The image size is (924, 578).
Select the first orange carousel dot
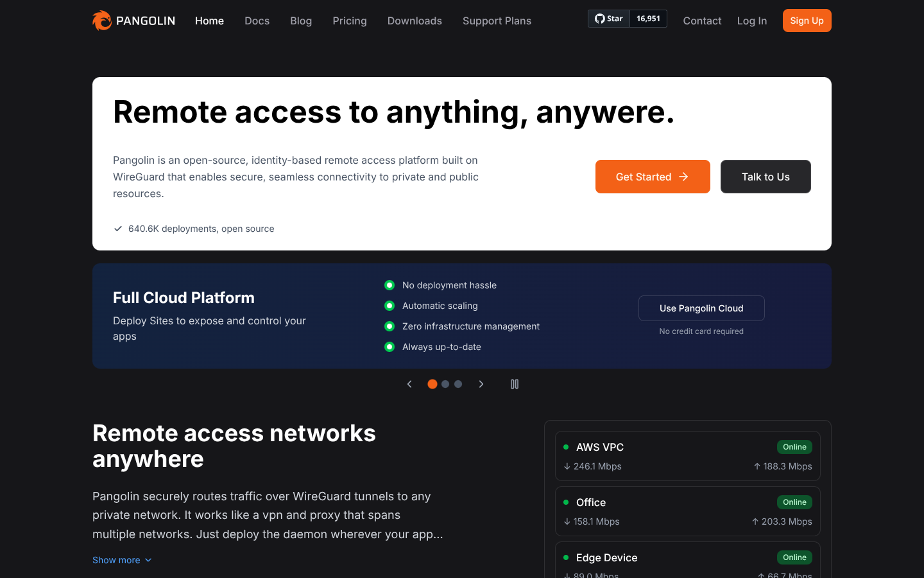tap(432, 384)
